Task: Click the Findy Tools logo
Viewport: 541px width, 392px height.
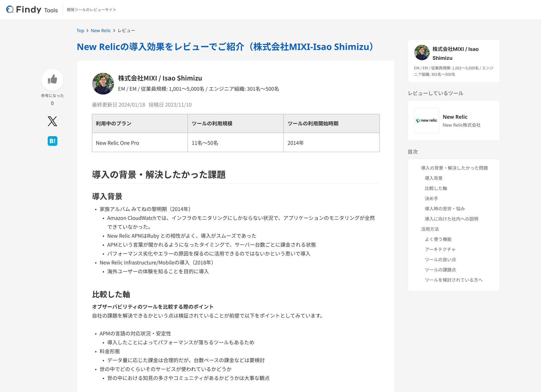Action: click(x=32, y=10)
